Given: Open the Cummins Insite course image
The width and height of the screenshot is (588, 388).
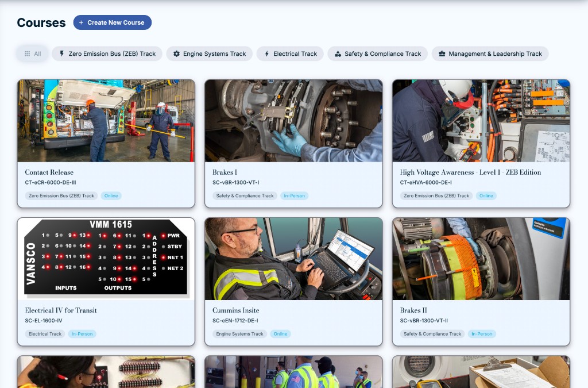Looking at the screenshot, I should 293,259.
